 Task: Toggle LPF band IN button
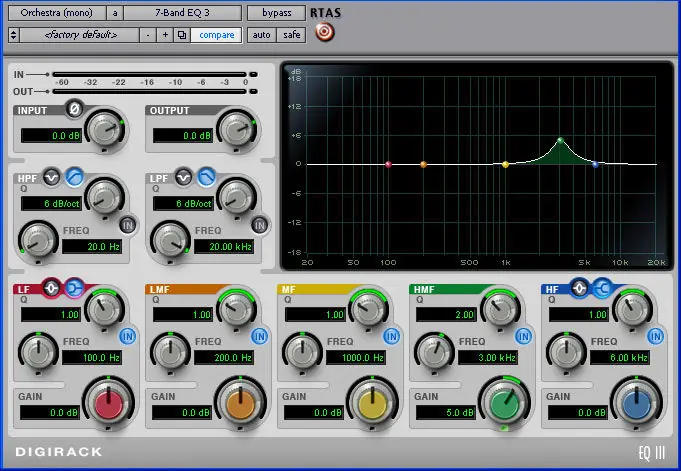pyautogui.click(x=260, y=225)
